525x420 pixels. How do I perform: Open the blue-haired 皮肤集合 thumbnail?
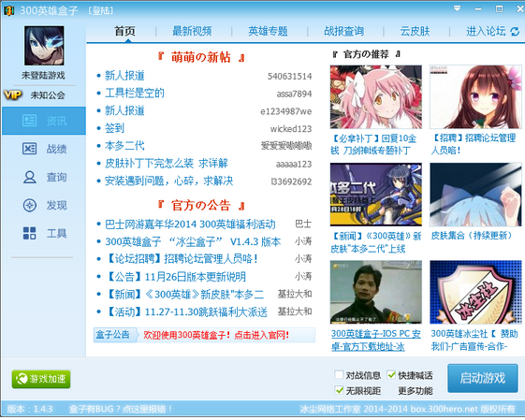coord(475,195)
